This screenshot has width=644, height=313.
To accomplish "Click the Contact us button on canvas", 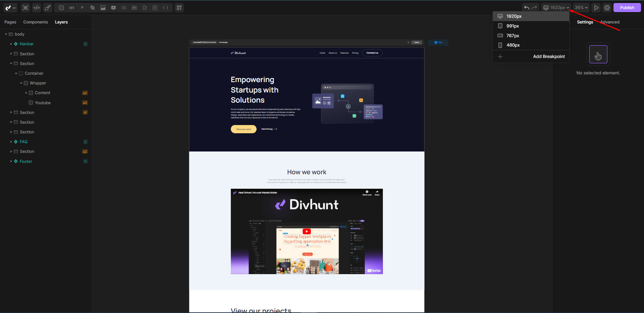I will click(372, 53).
